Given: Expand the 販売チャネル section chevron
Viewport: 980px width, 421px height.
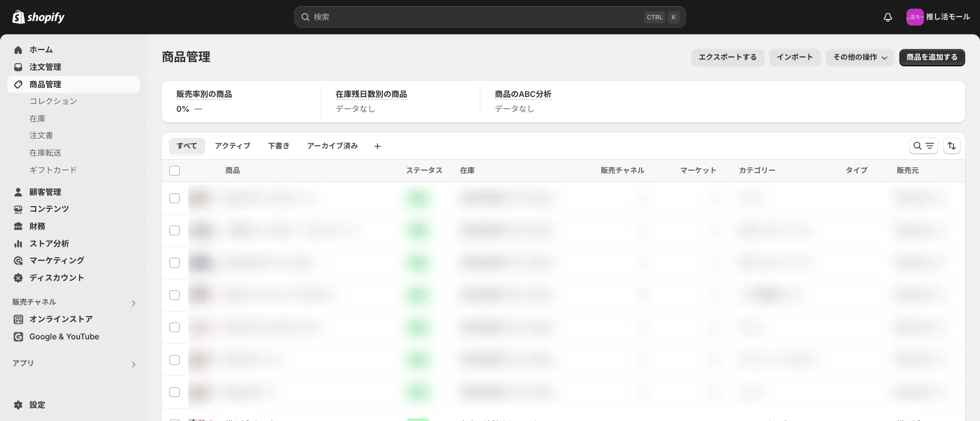Looking at the screenshot, I should coord(133,303).
